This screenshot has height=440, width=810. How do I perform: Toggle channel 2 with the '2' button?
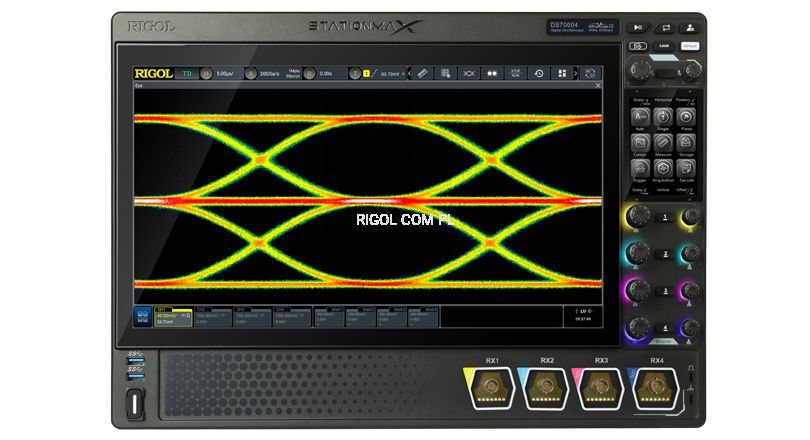662,254
